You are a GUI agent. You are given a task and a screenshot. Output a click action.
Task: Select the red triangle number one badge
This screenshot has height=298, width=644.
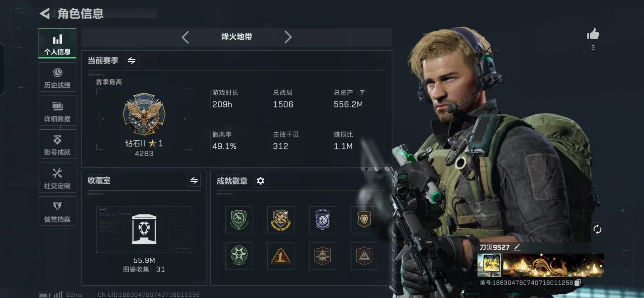pos(281,256)
